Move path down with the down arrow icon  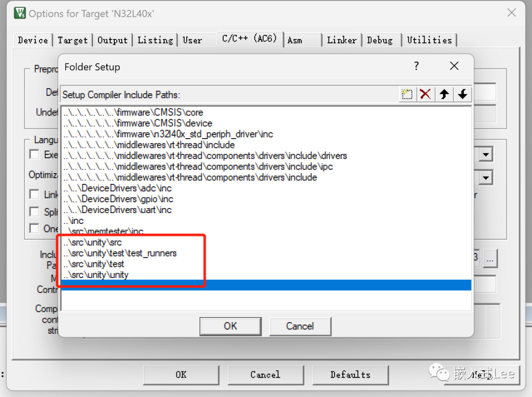(463, 94)
